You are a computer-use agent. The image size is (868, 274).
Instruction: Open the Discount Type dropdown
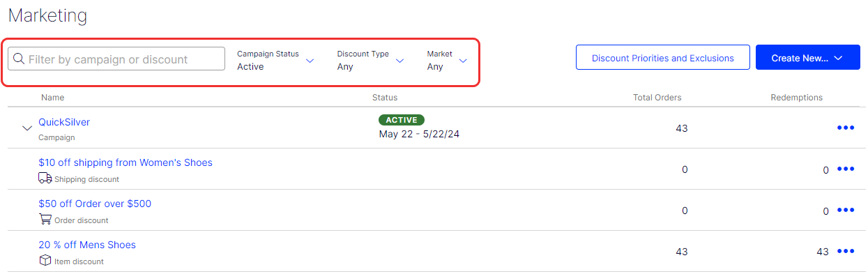371,61
